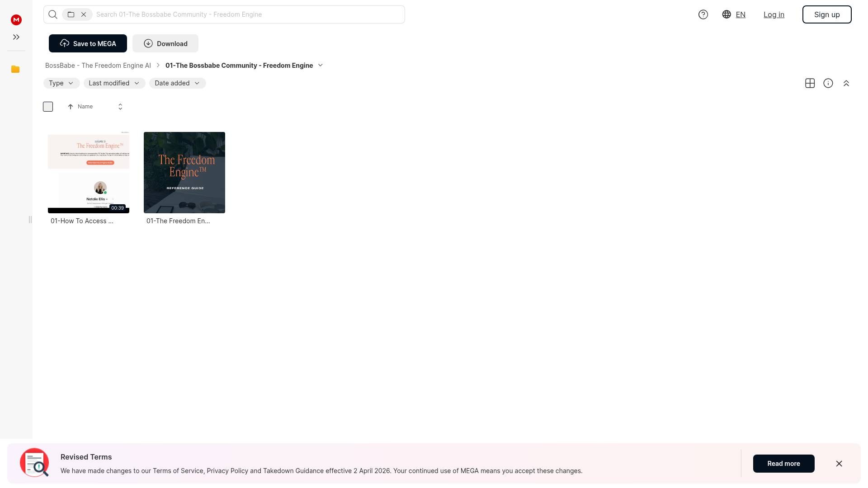
Task: Click the search magnifier icon
Action: point(53,14)
